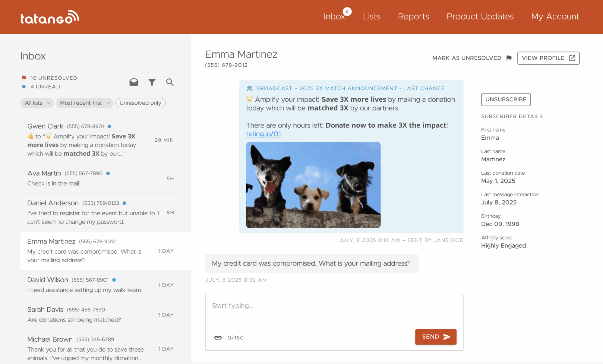Image resolution: width=603 pixels, height=364 pixels.
Task: Toggle the Unresolved only filter chip
Action: tap(140, 103)
